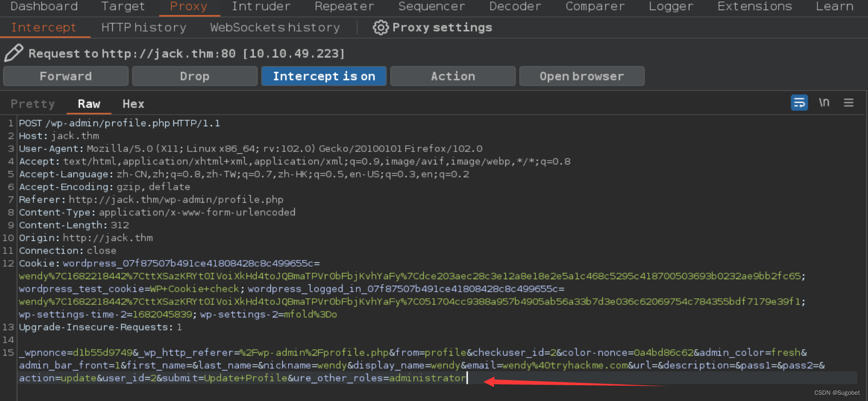Click the Accept-Encoding: gzip, deflate line
This screenshot has height=401, width=868.
tap(105, 187)
